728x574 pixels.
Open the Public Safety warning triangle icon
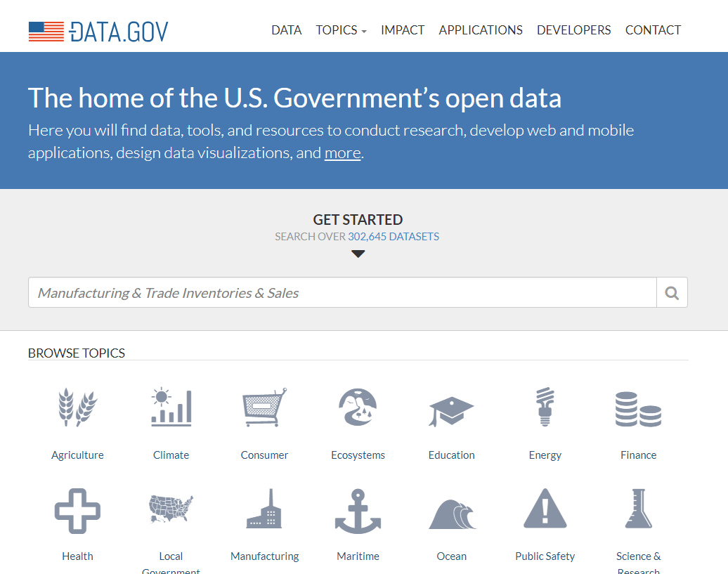[x=545, y=508]
